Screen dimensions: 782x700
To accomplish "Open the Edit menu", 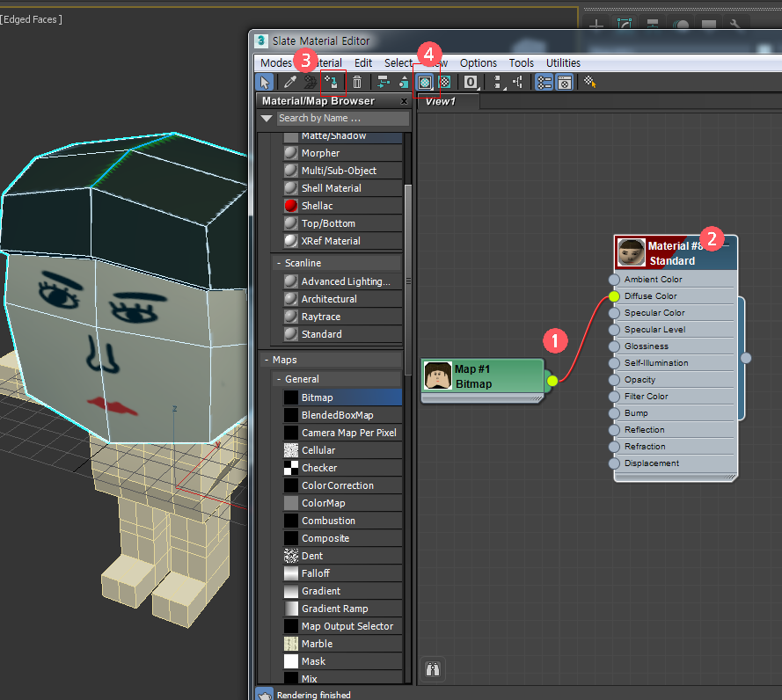I will point(363,62).
